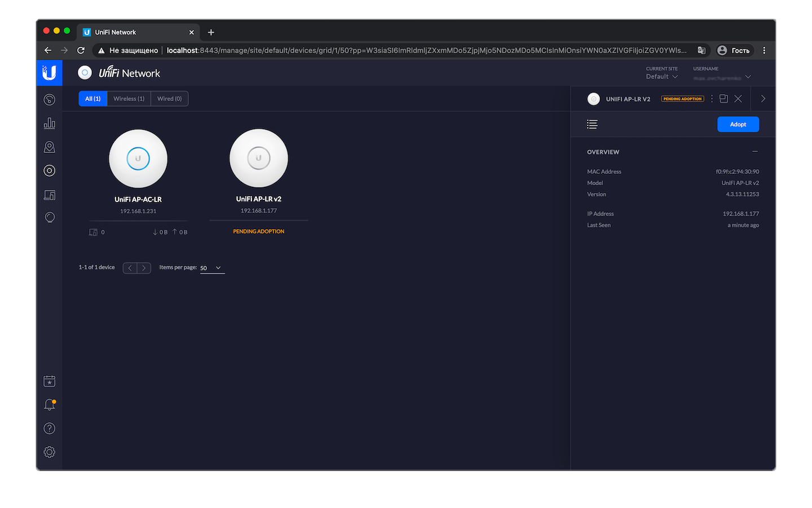812x508 pixels.
Task: Open the Clients page in sidebar
Action: 50,195
